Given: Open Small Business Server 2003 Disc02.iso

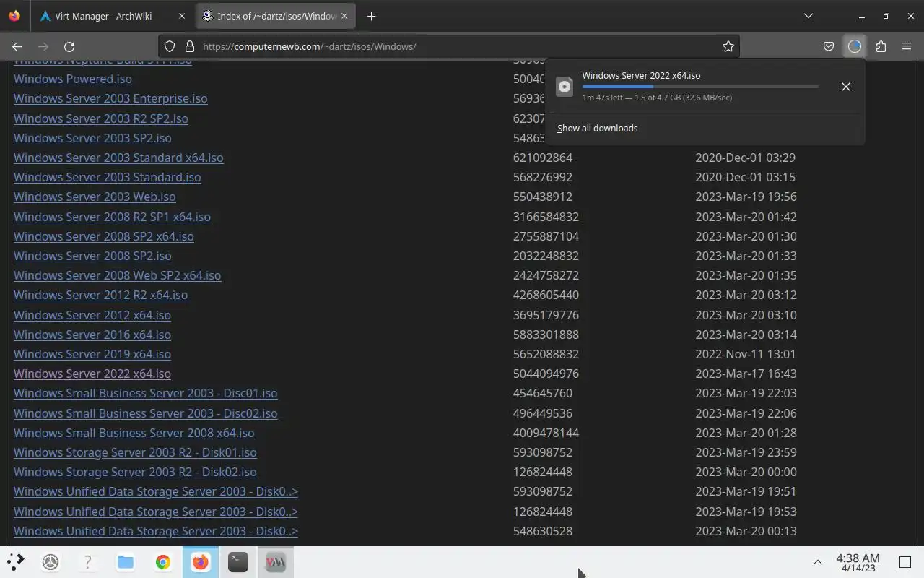Looking at the screenshot, I should pos(146,413).
